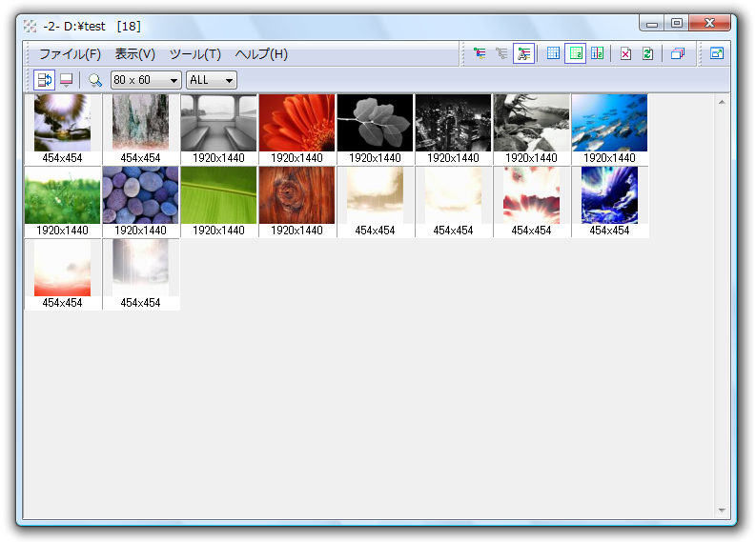Click the blue window with arrow icon

tap(717, 53)
